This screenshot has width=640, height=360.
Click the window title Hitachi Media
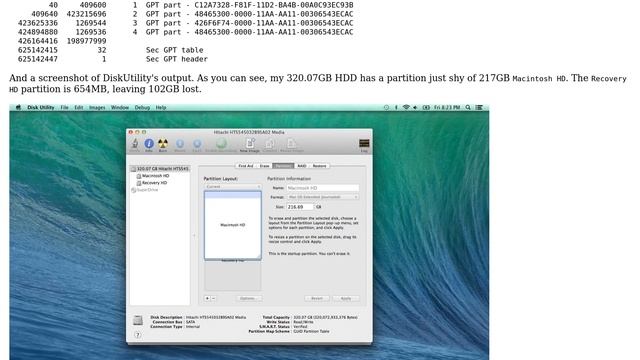(x=249, y=132)
